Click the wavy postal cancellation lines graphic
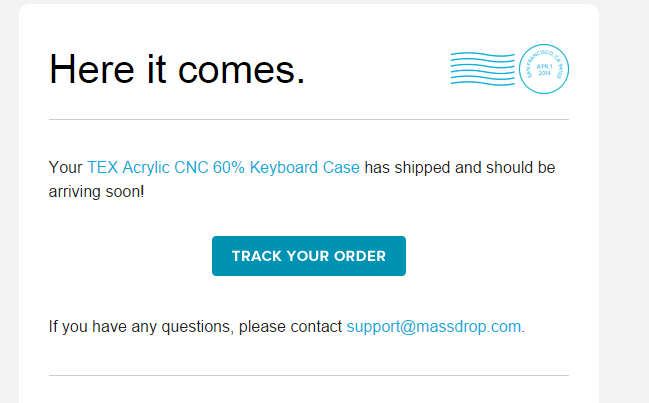 [483, 69]
